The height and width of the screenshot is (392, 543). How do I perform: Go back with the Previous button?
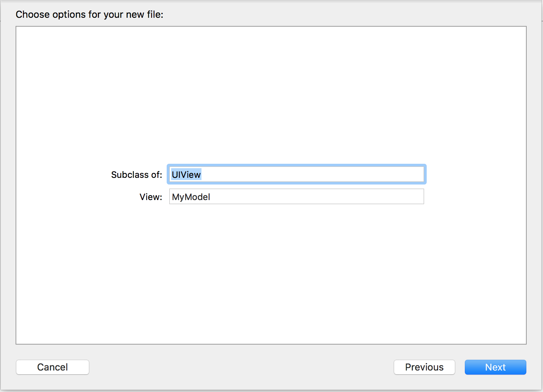click(x=424, y=367)
